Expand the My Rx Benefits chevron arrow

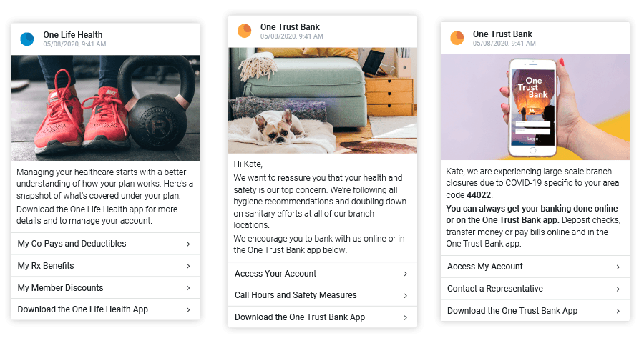[188, 267]
